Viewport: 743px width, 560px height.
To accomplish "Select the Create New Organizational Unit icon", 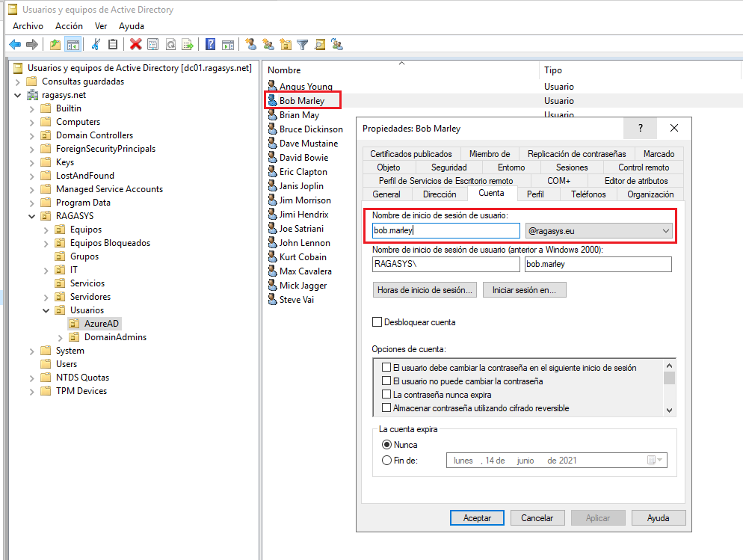I will [286, 44].
